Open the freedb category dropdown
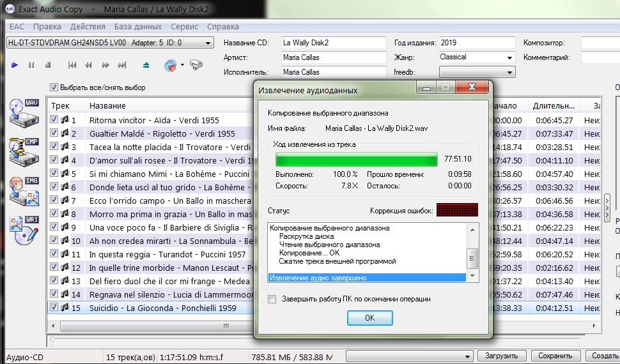 509,72
